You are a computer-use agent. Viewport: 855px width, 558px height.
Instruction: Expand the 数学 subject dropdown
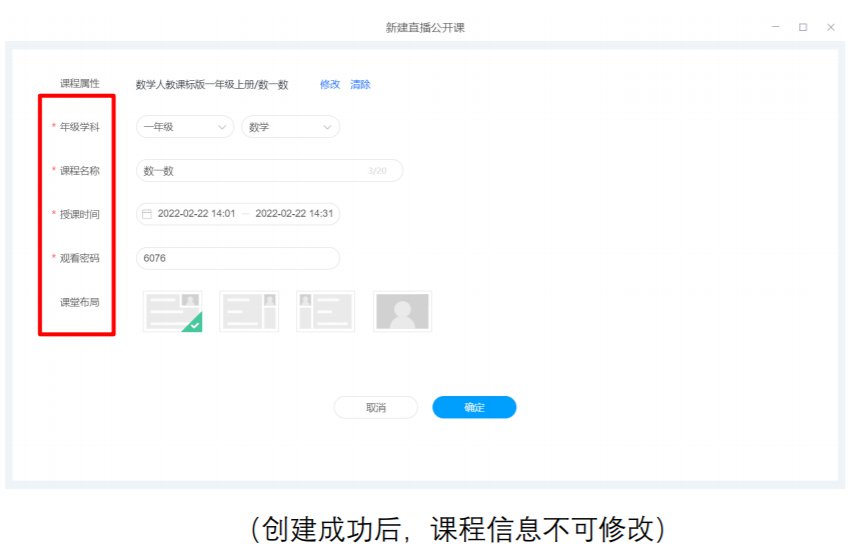pyautogui.click(x=290, y=127)
